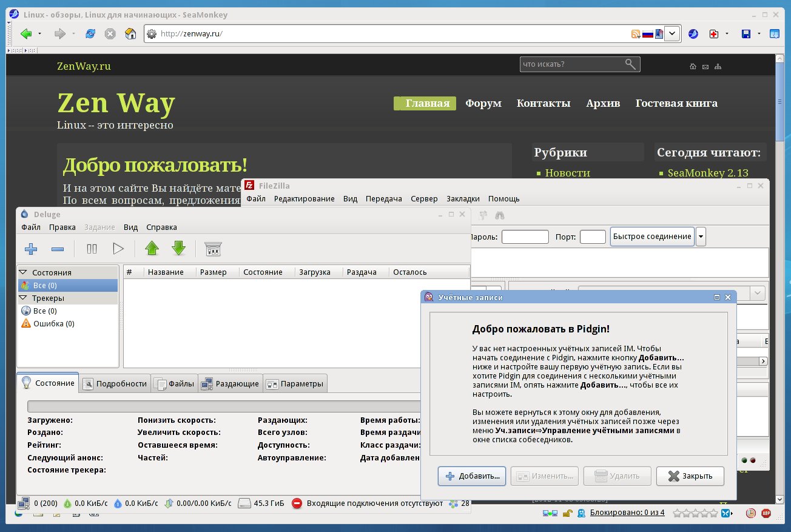Add a torrent in Deluge toolbar
Image resolution: width=791 pixels, height=532 pixels.
[31, 249]
